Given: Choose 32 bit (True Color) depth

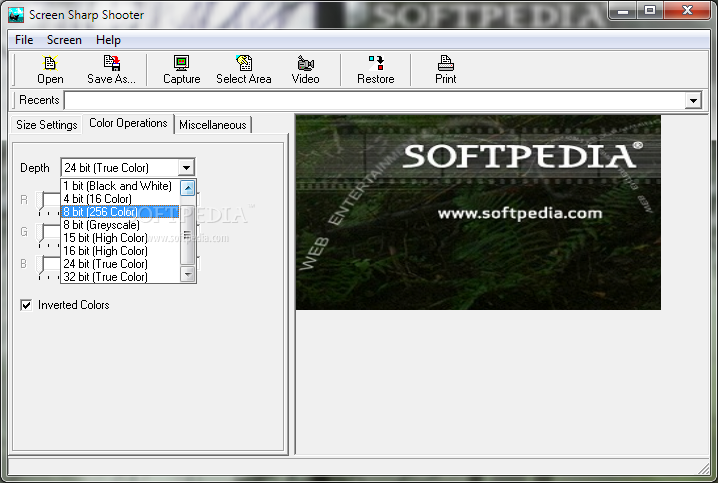Looking at the screenshot, I should coord(120,277).
